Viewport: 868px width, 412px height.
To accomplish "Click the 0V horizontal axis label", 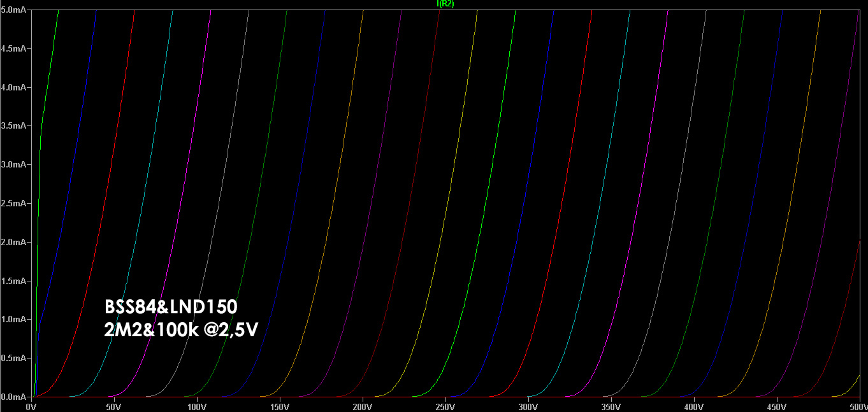I will click(31, 406).
